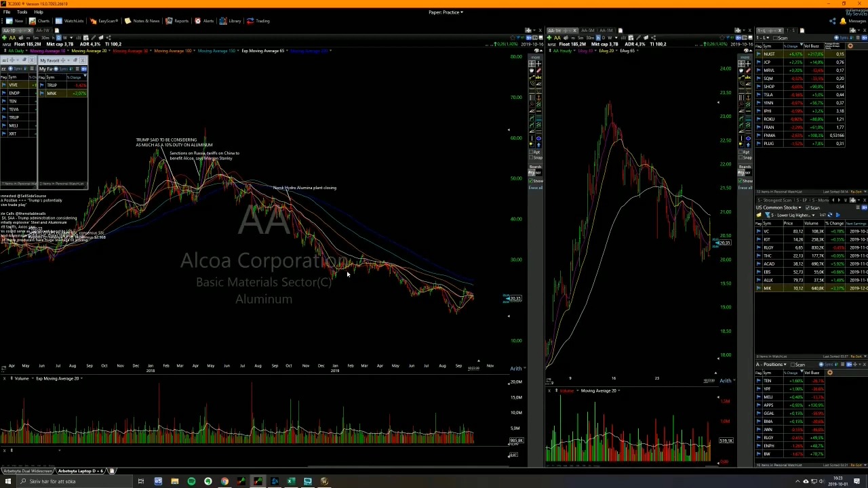Image resolution: width=868 pixels, height=488 pixels.
Task: Click orange add-column circle in 1 - L watchlist
Action: (x=850, y=46)
